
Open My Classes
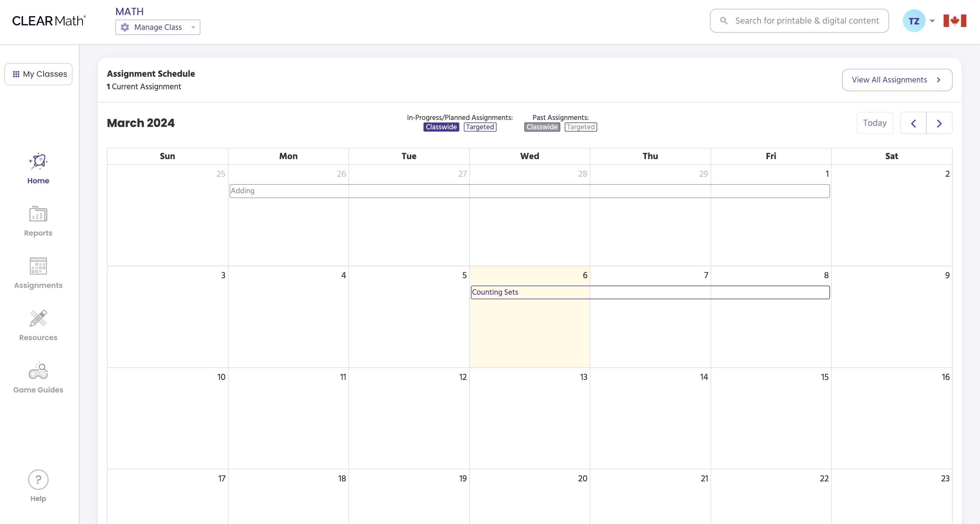tap(38, 74)
